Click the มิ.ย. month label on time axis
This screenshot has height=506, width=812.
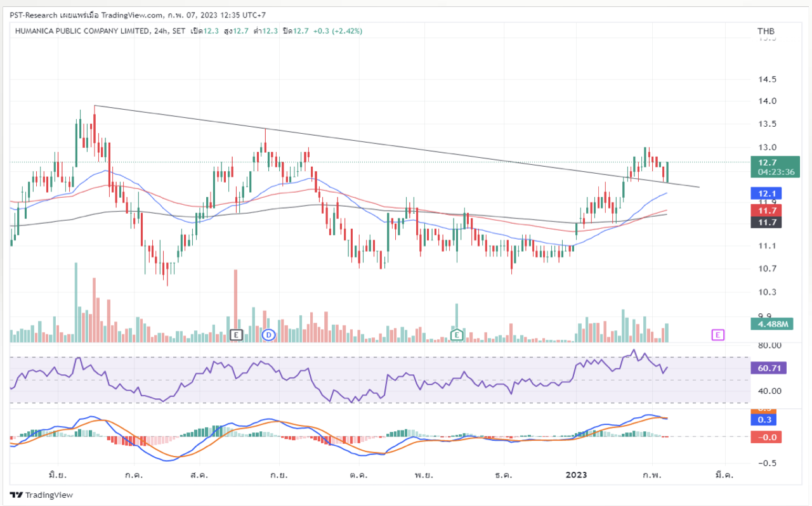(58, 474)
